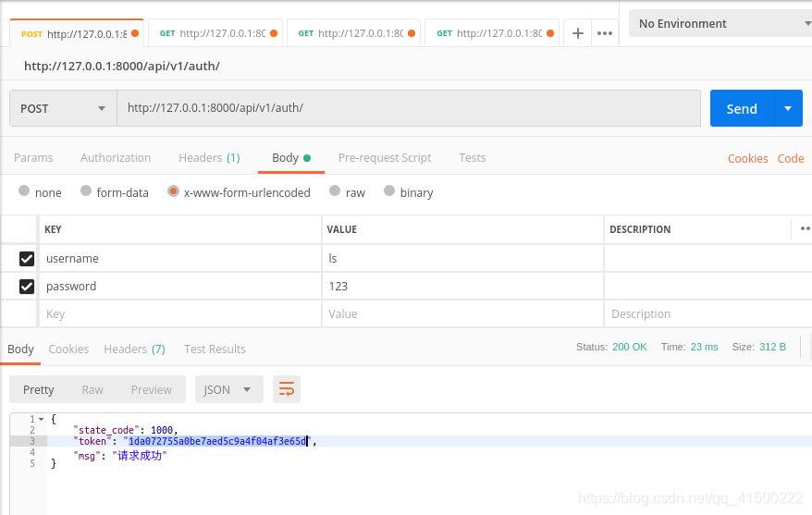The width and height of the screenshot is (812, 515).
Task: Select binary body type
Action: pos(389,191)
